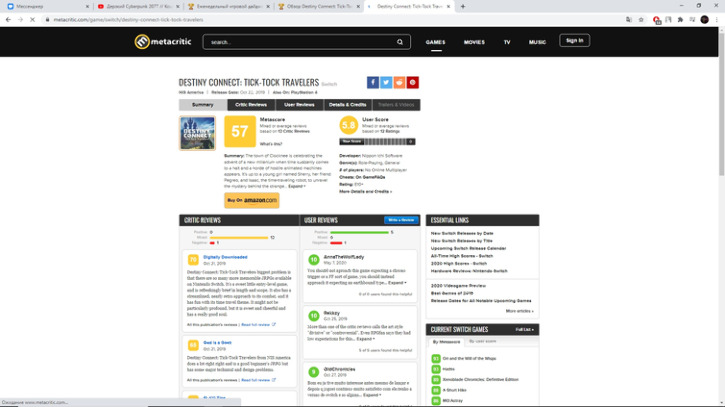Screen dimensions: 725x407
Task: Bookmark this page with the star
Action: (641, 19)
